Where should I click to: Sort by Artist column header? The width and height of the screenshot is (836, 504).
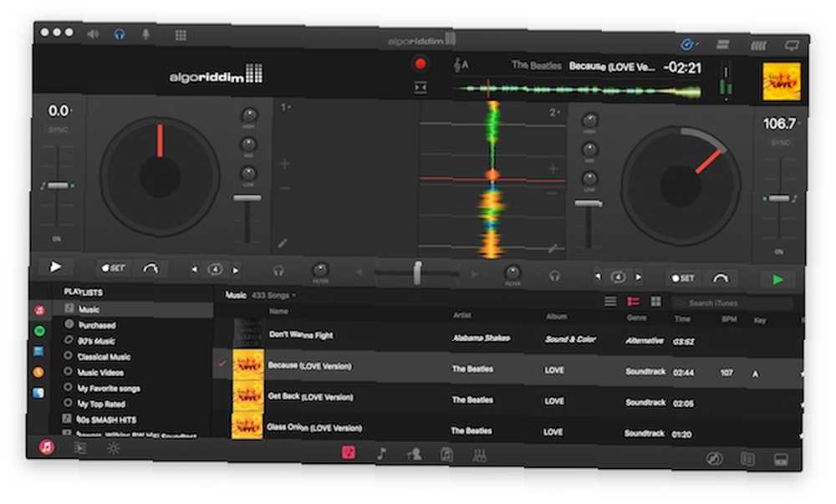tap(462, 315)
